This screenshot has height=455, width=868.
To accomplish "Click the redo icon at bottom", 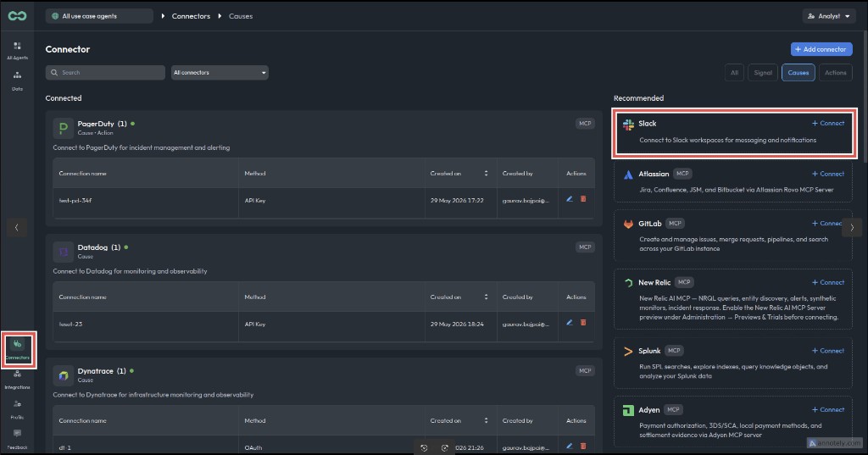I will tap(444, 448).
